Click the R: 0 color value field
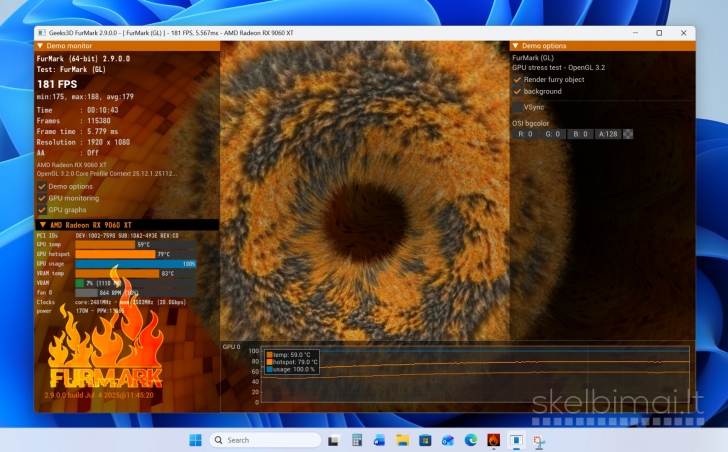The height and width of the screenshot is (452, 728). 525,134
